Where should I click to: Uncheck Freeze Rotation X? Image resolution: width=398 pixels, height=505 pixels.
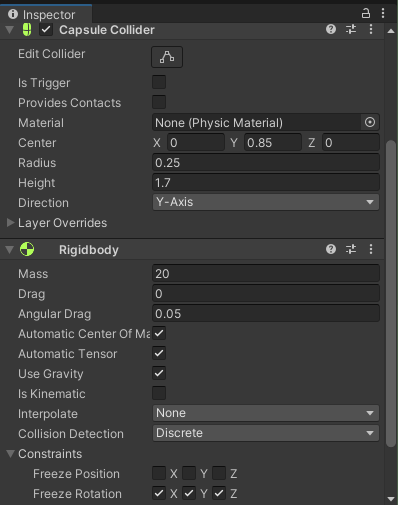click(159, 493)
